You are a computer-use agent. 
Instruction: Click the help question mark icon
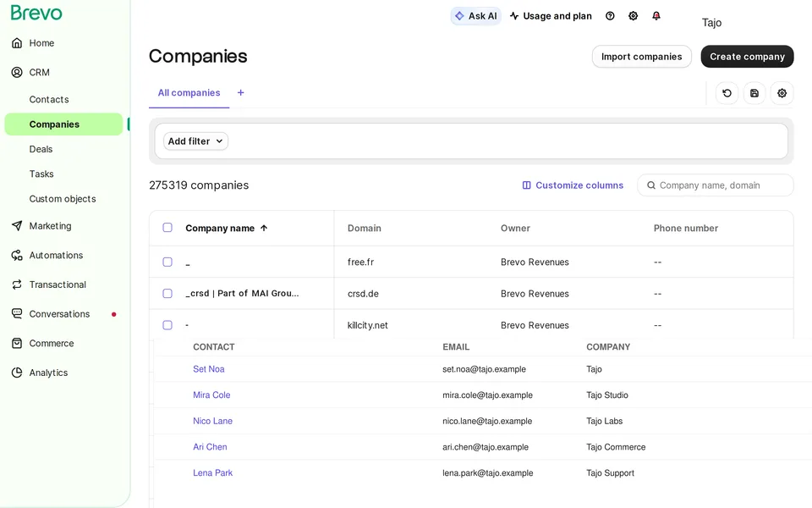pos(610,16)
